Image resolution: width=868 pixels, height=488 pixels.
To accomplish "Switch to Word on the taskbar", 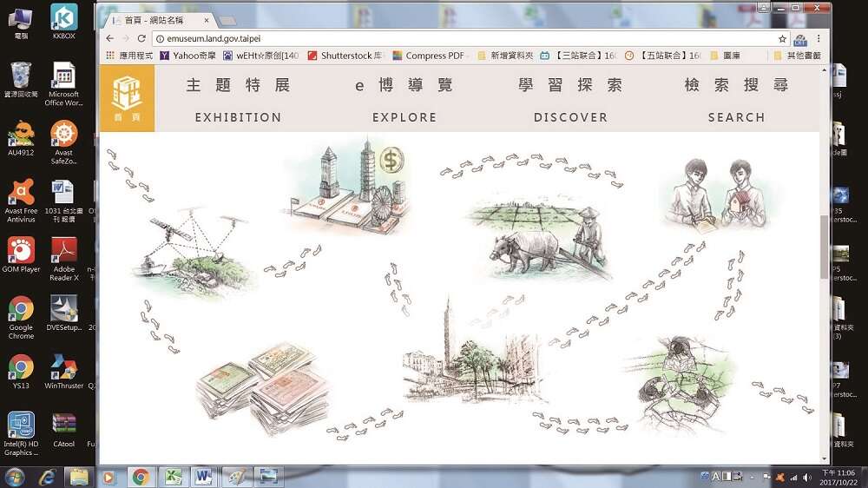I will (x=204, y=477).
